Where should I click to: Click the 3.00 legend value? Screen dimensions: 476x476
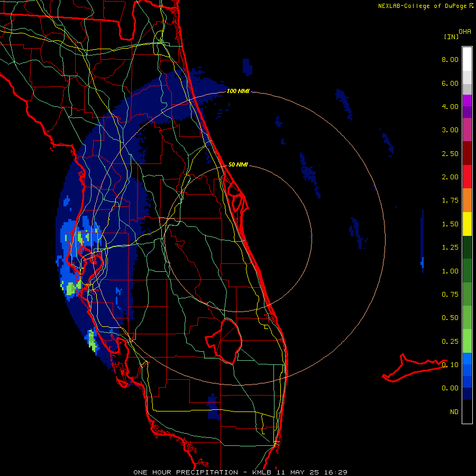tap(450, 130)
